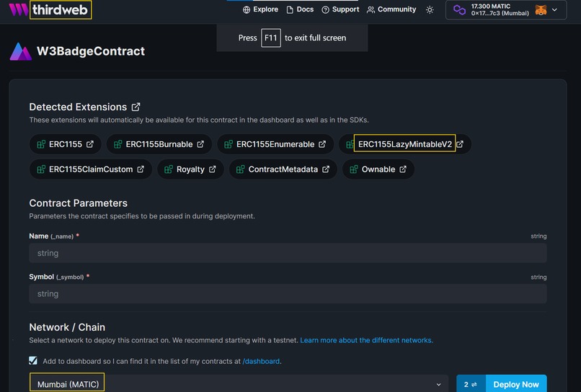Screen dimensions: 581x392
Task: Toggle the Add to dashboard checkbox
Action: pos(33,360)
